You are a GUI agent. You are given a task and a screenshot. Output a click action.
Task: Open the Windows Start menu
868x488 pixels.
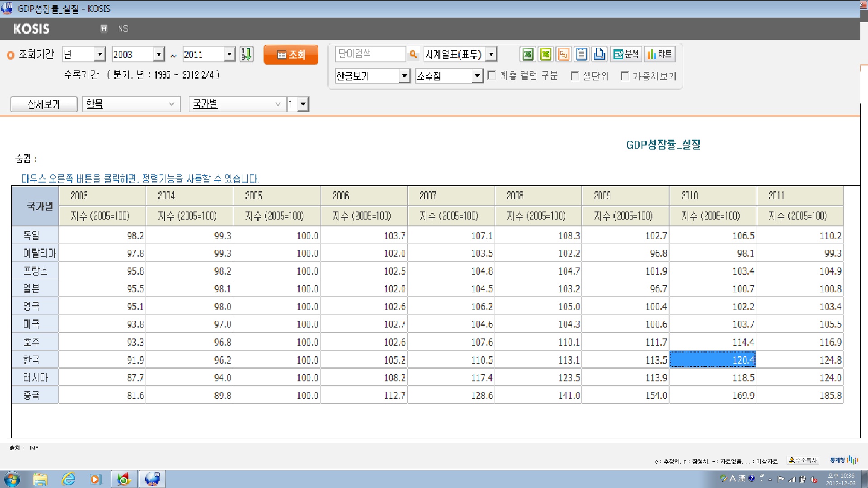coord(12,479)
